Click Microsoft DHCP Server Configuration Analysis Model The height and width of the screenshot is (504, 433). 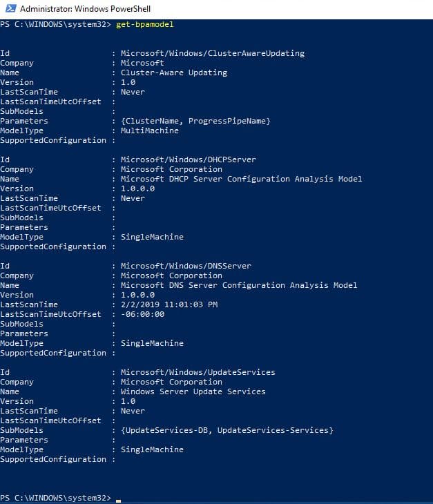[x=241, y=179]
